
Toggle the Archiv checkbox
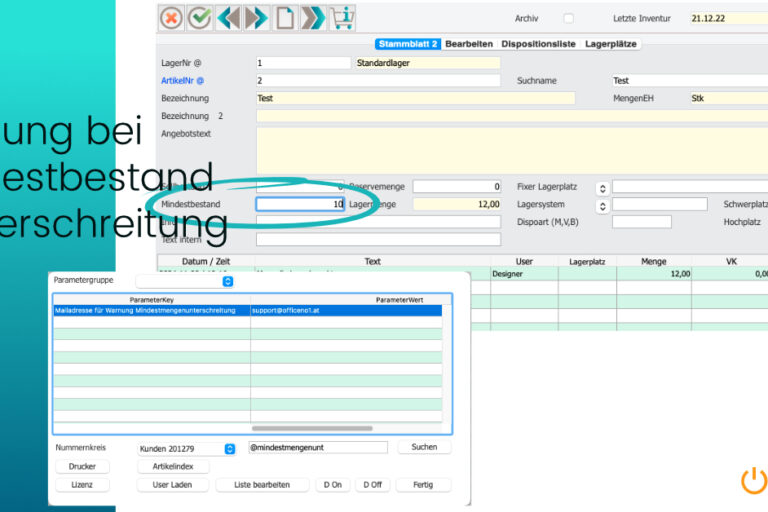(569, 18)
